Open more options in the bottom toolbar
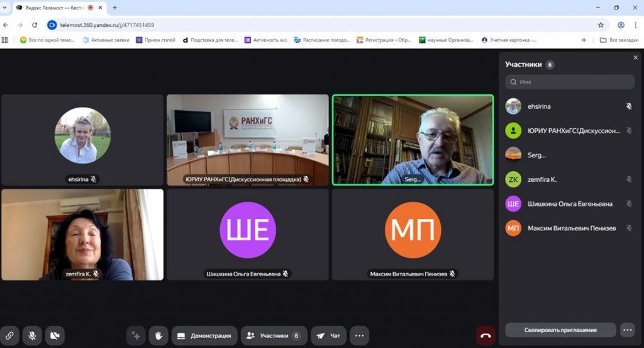The height and width of the screenshot is (348, 644). click(359, 335)
